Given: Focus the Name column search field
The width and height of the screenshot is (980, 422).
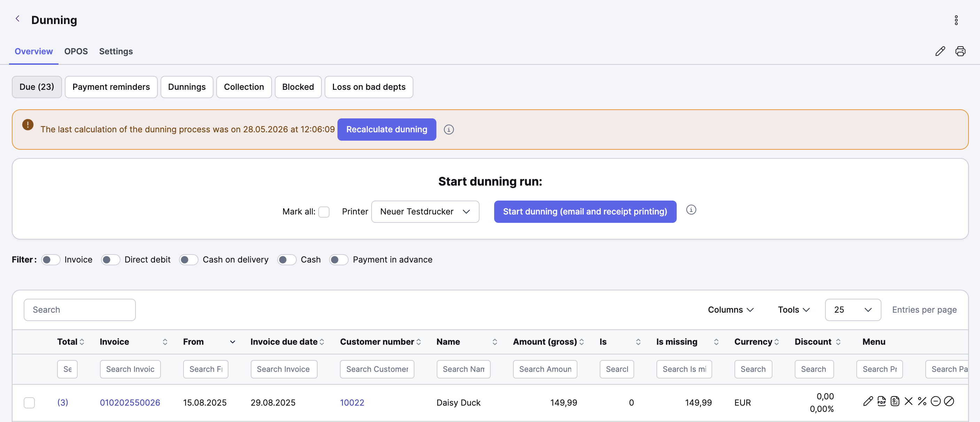Looking at the screenshot, I should click(x=464, y=369).
